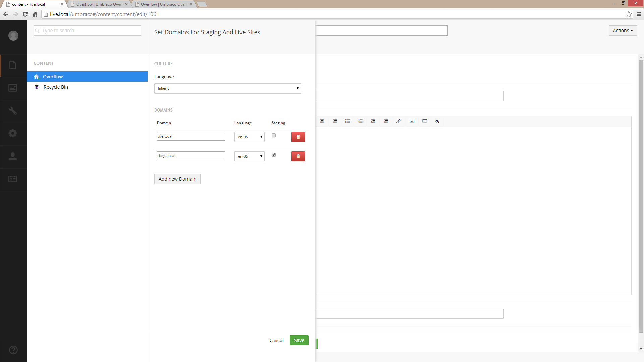The height and width of the screenshot is (362, 644).
Task: Delete the stage.local domain row
Action: click(298, 156)
